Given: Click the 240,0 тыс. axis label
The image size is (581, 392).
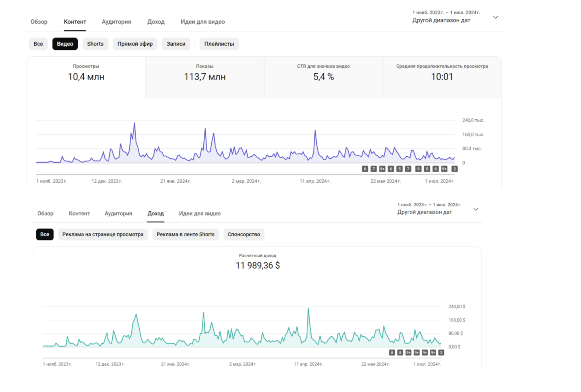Looking at the screenshot, I should 473,120.
